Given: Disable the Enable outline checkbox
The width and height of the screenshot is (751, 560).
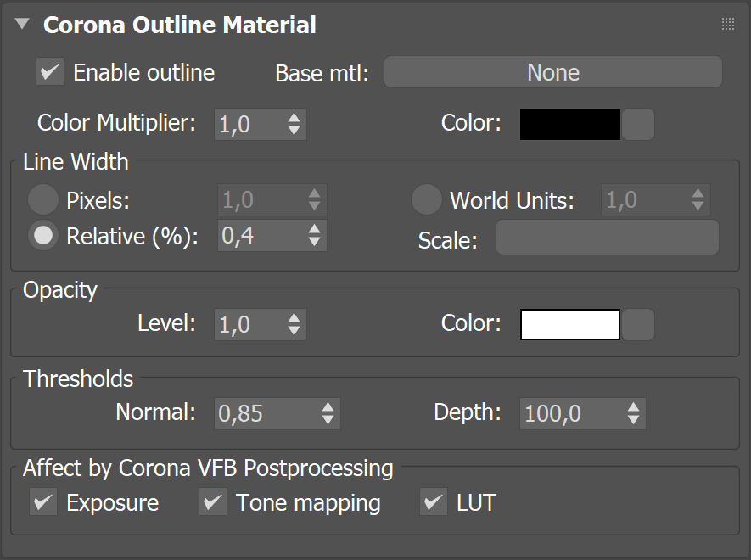Looking at the screenshot, I should coord(50,72).
